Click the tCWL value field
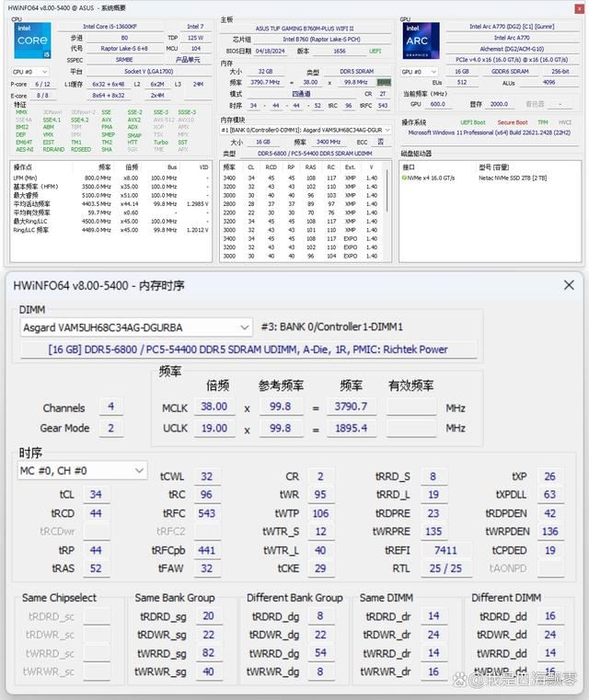The width and height of the screenshot is (589, 700). (207, 476)
